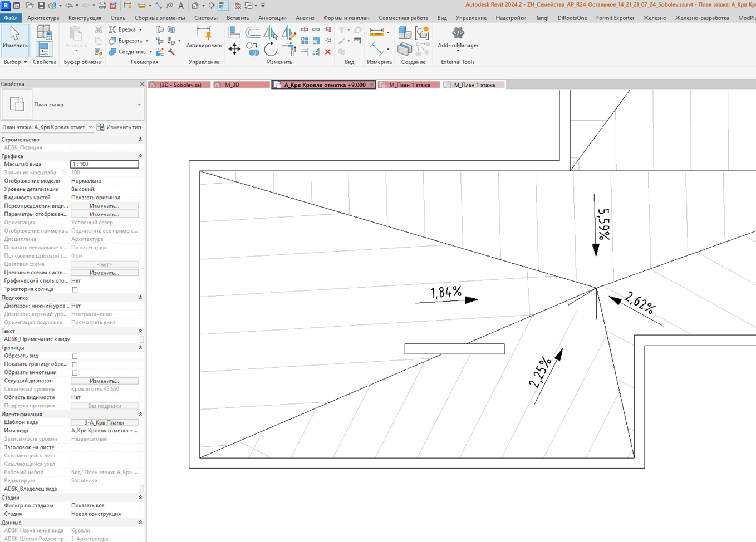Select the Align tool in Modify panel

click(234, 33)
